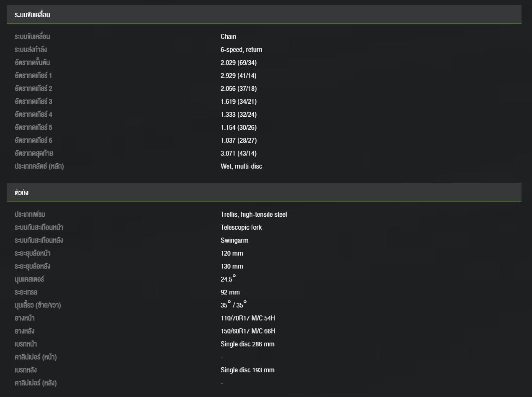The image size is (532, 397).
Task: Select front tire 110/70R17 M/C 54H
Action: 248,318
